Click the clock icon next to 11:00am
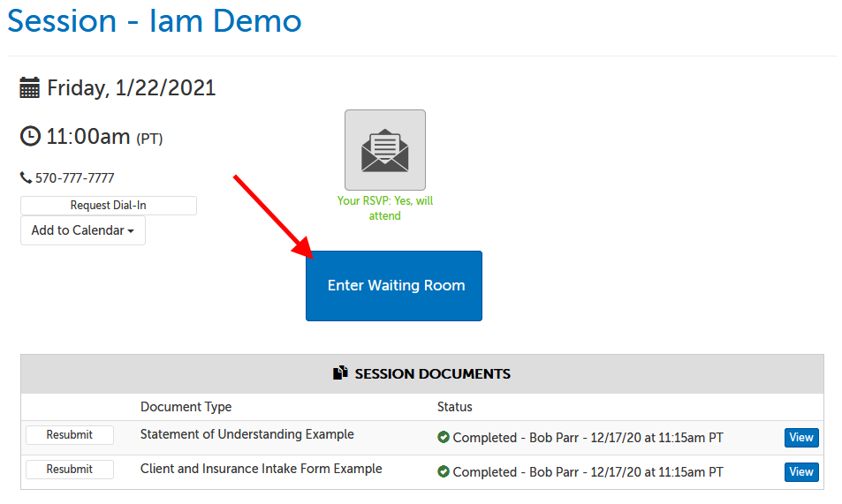842x504 pixels. pyautogui.click(x=30, y=137)
